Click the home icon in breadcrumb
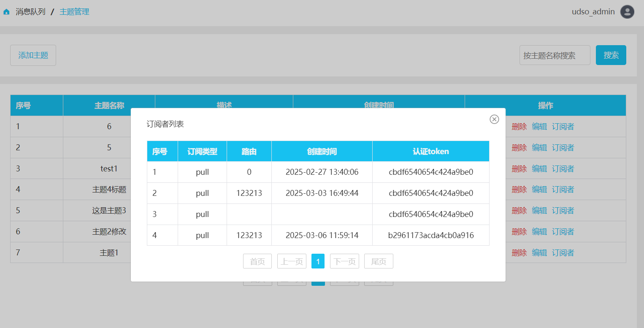Screen dimensions: 644x328 [6, 12]
